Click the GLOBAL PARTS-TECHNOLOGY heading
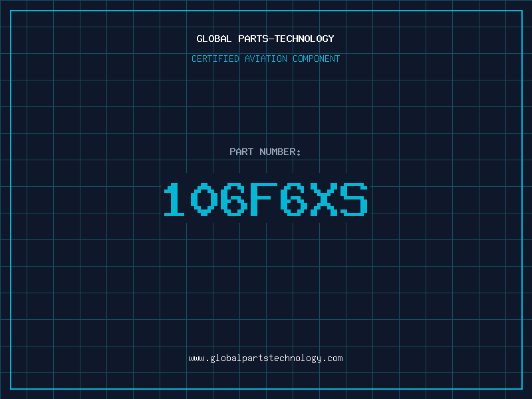 [265, 39]
